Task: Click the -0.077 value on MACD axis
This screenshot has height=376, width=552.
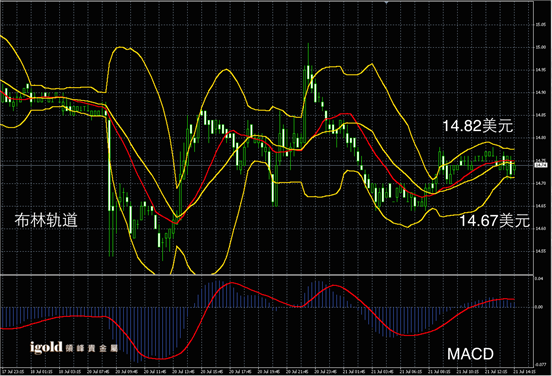Action: pyautogui.click(x=540, y=365)
